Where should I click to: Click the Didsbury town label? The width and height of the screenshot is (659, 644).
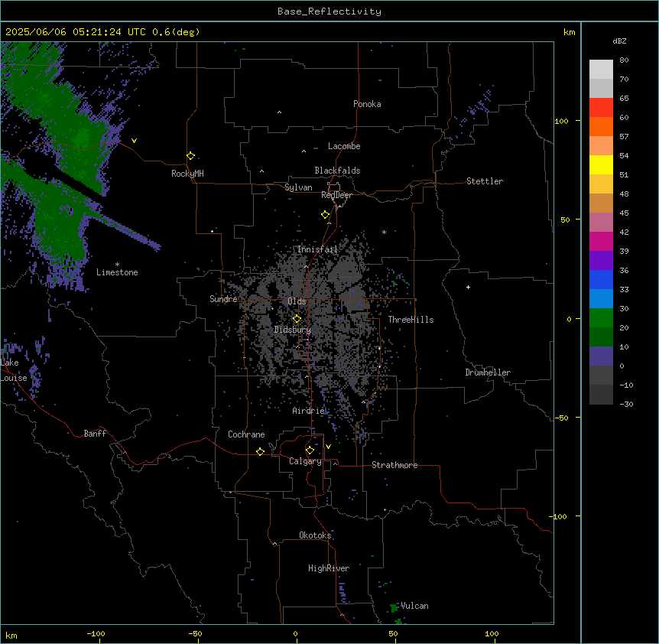[x=293, y=330]
